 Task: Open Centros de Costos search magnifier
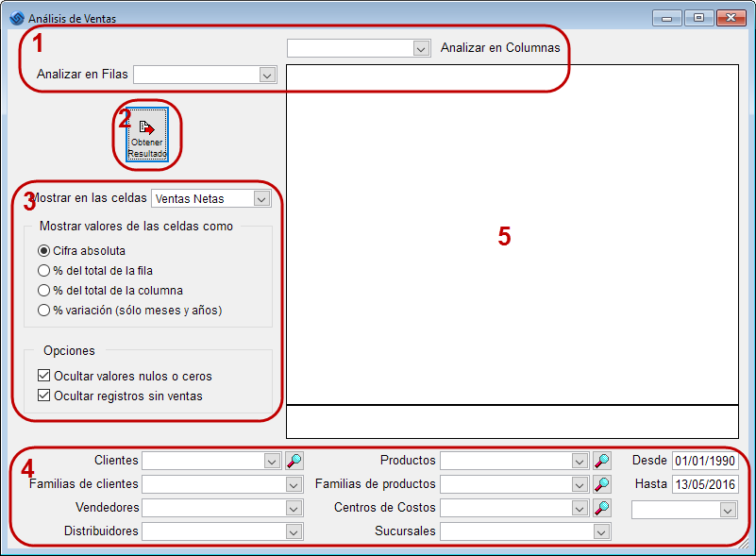(x=602, y=508)
